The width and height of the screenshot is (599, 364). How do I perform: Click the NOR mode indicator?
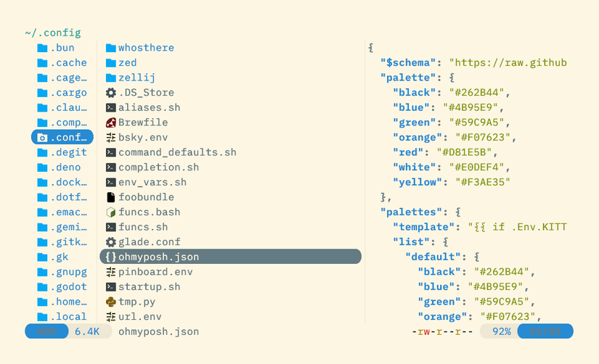(x=46, y=331)
